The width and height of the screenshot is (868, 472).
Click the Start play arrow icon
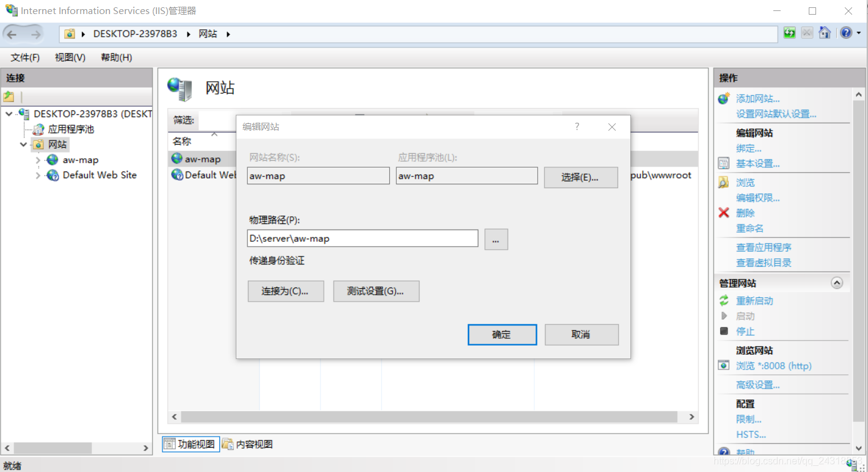724,316
